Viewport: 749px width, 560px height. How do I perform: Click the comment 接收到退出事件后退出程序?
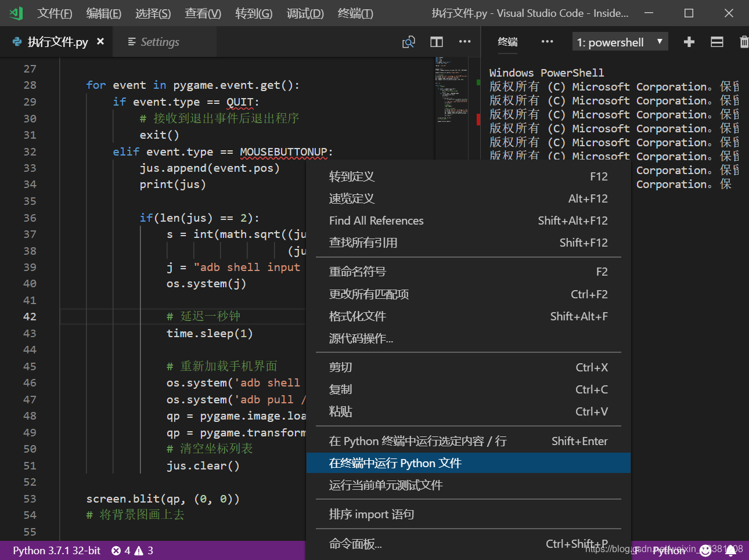[x=219, y=118]
